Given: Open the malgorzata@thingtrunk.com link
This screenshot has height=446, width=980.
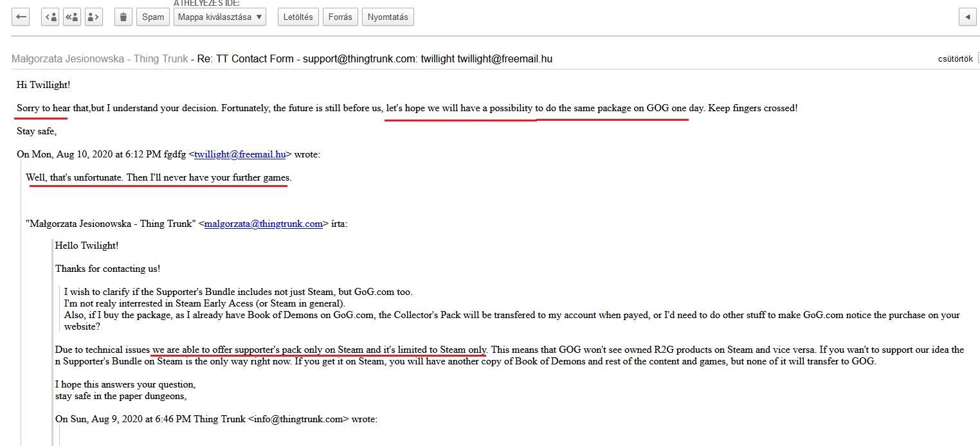Looking at the screenshot, I should tap(263, 224).
